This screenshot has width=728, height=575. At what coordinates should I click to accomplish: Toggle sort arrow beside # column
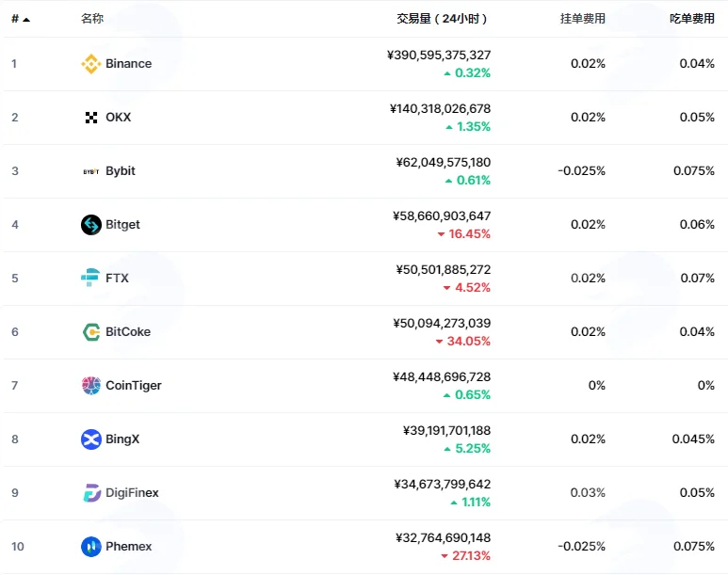coord(26,20)
